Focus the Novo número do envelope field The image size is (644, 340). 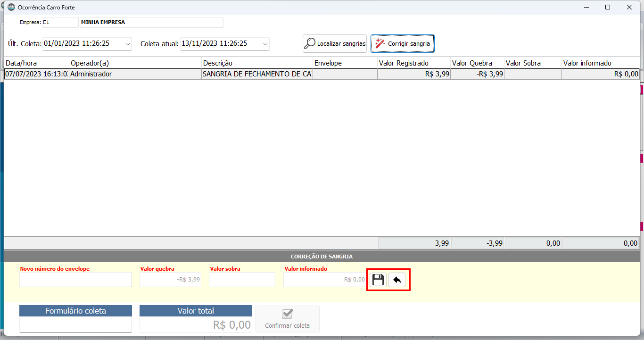pyautogui.click(x=75, y=280)
